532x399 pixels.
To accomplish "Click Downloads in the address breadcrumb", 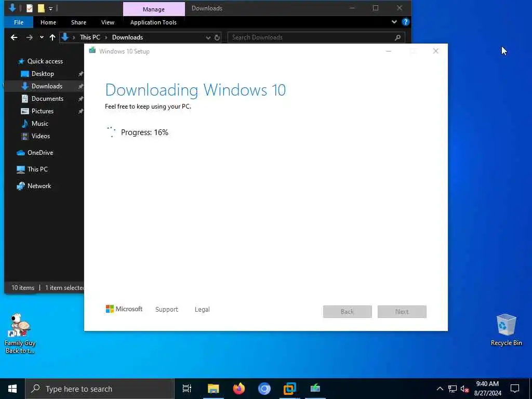I will (128, 37).
